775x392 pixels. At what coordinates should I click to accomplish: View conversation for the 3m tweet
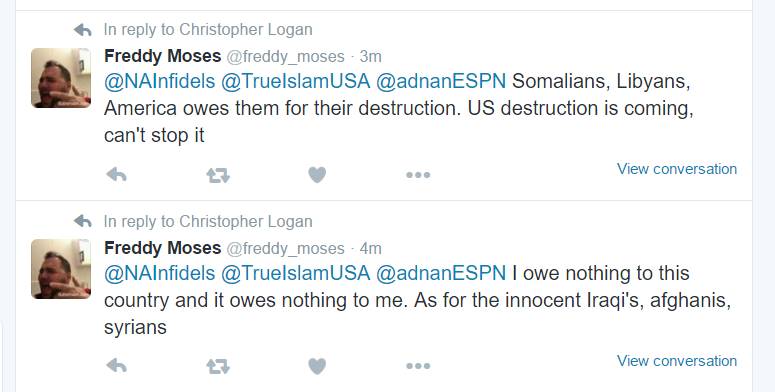[677, 169]
